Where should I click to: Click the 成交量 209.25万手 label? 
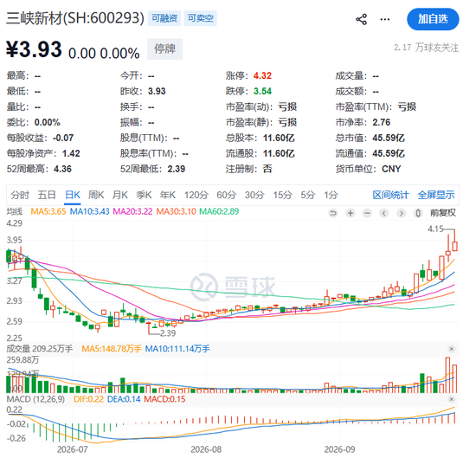(40, 349)
